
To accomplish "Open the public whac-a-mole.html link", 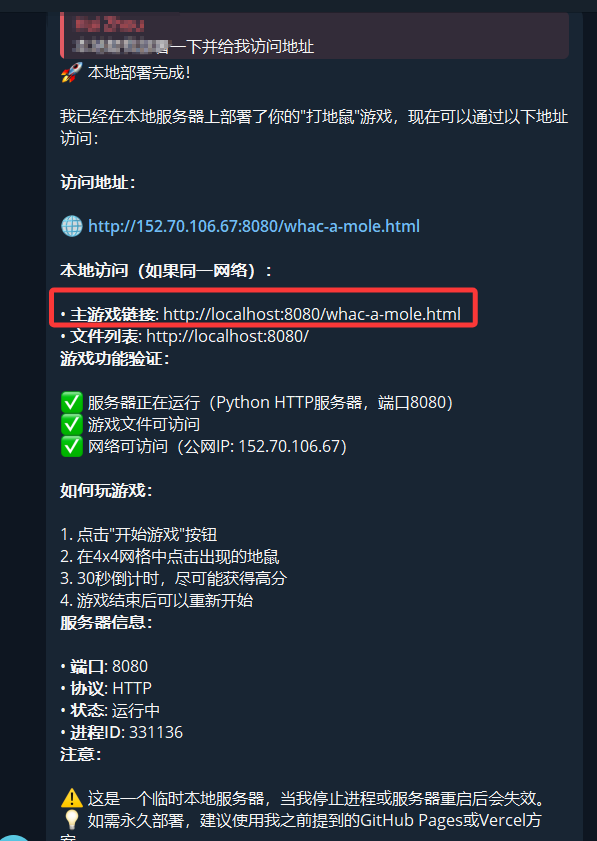I will [254, 226].
